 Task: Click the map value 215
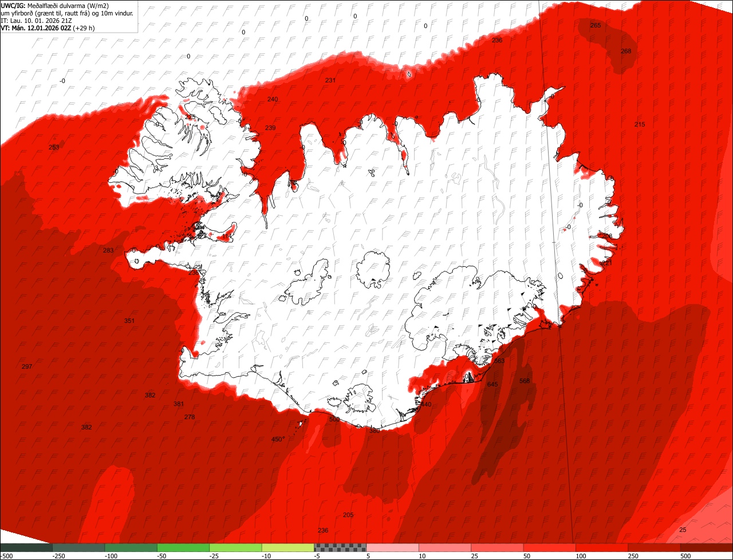pyautogui.click(x=640, y=124)
